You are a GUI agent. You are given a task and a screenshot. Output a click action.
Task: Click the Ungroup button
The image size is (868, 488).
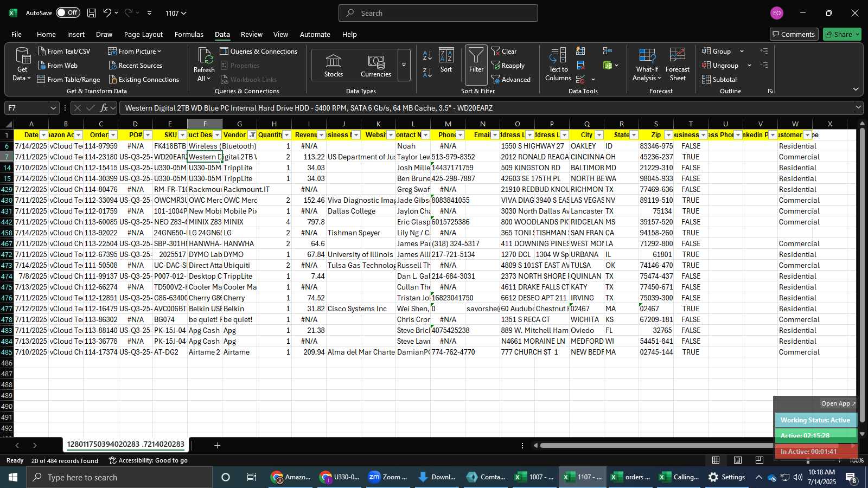point(720,65)
